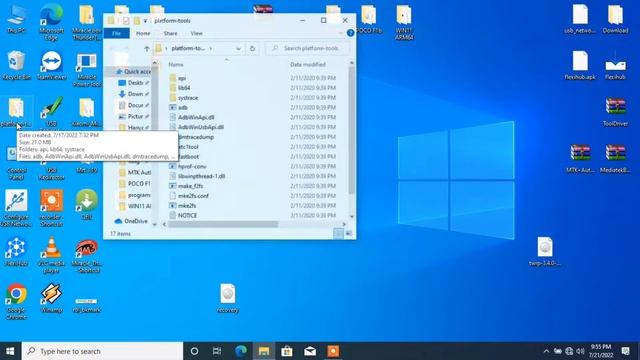Open Google Chrome from the desktop
Image resolution: width=640 pixels, height=360 pixels.
tap(16, 301)
